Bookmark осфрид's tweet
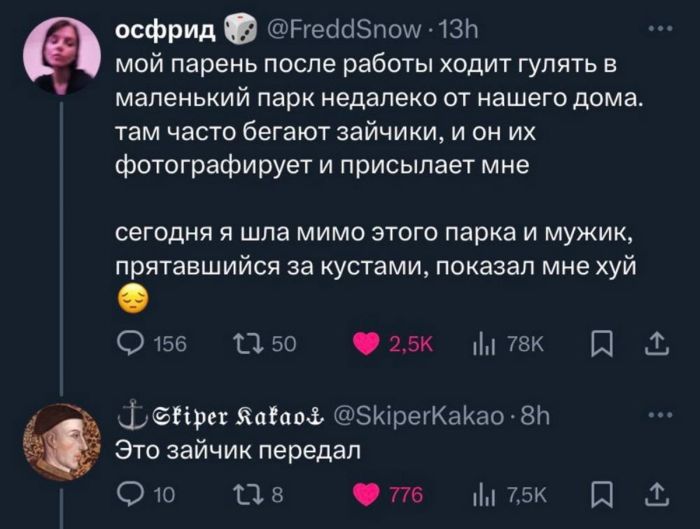700x529 pixels. coord(602,345)
